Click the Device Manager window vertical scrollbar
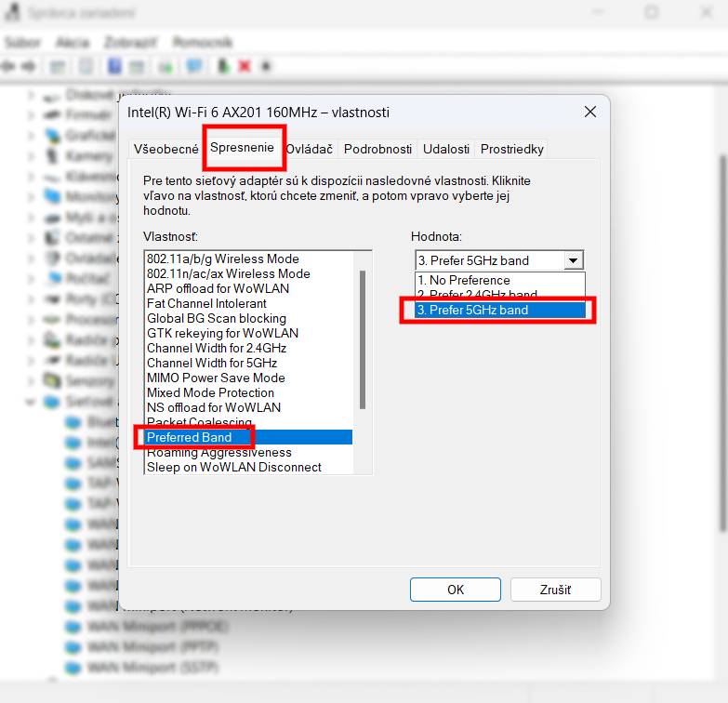Image resolution: width=728 pixels, height=703 pixels. [723, 344]
